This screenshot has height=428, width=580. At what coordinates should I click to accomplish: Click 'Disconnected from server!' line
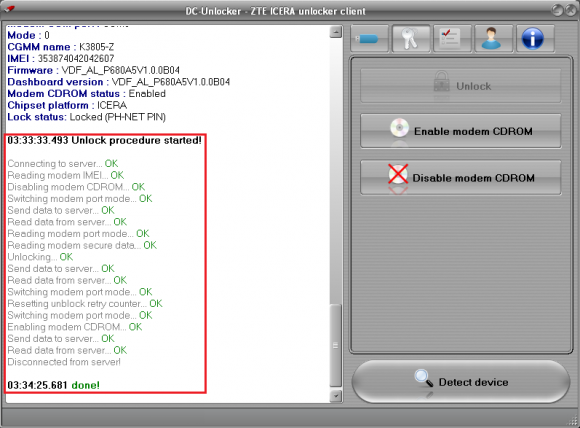(64, 362)
